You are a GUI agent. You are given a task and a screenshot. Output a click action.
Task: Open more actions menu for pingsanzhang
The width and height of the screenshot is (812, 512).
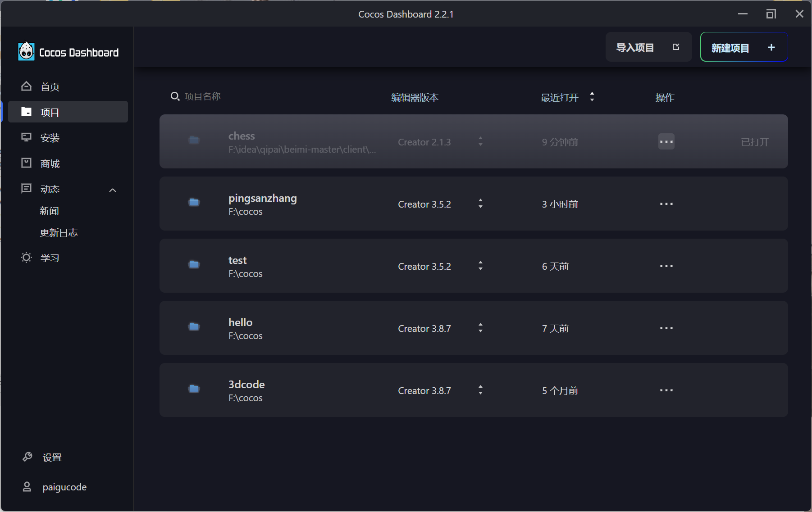tap(666, 204)
